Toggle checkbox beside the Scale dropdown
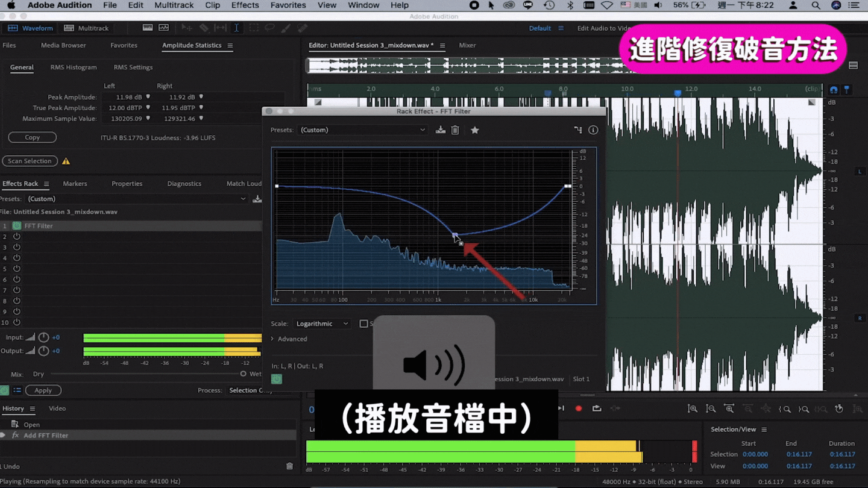The height and width of the screenshot is (488, 868). (x=363, y=324)
